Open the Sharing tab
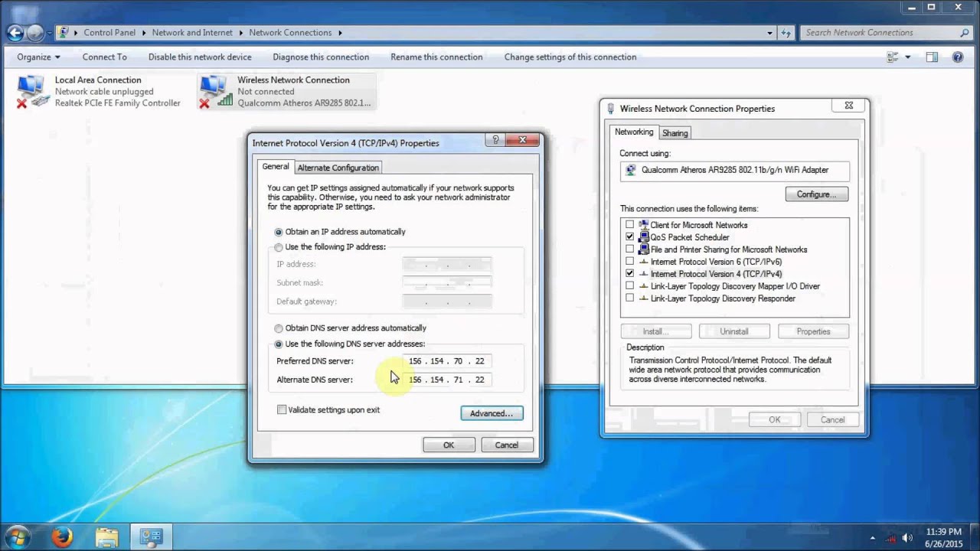Viewport: 980px width, 551px height. 675,133
